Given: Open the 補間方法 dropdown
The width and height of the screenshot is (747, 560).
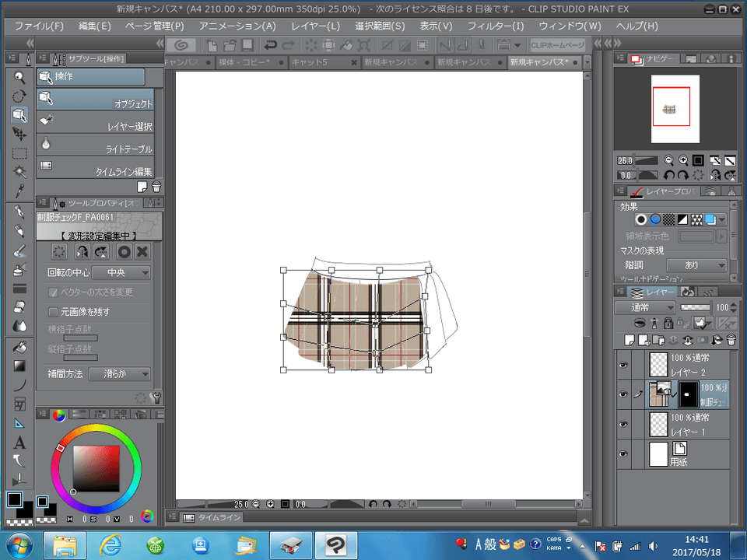Looking at the screenshot, I should 120,374.
